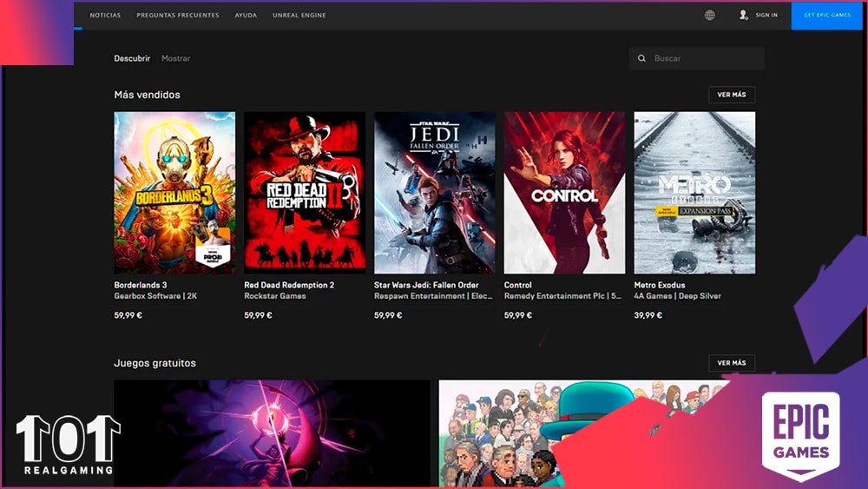
Task: Click the Control title text
Action: click(517, 285)
